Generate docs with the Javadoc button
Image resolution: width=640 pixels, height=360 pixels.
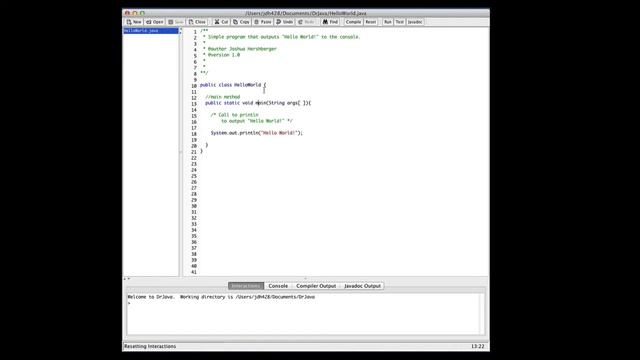[415, 22]
